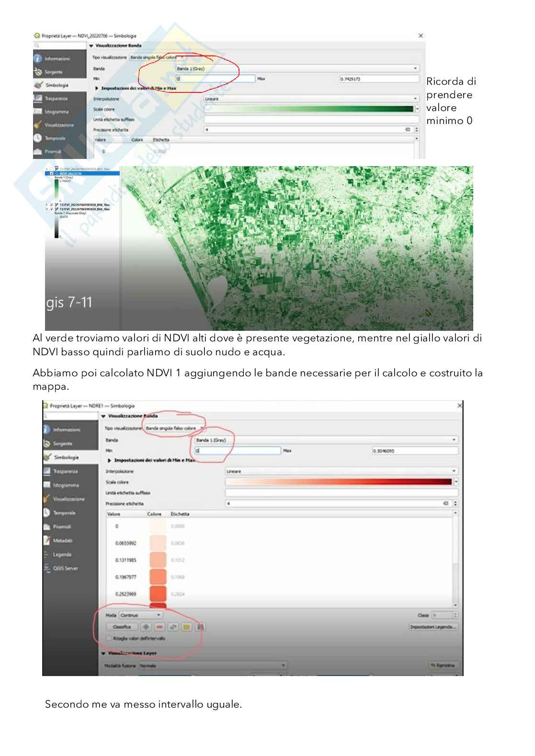This screenshot has width=535, height=756.
Task: Click add values manually icon beside Classifica
Action: (x=146, y=627)
